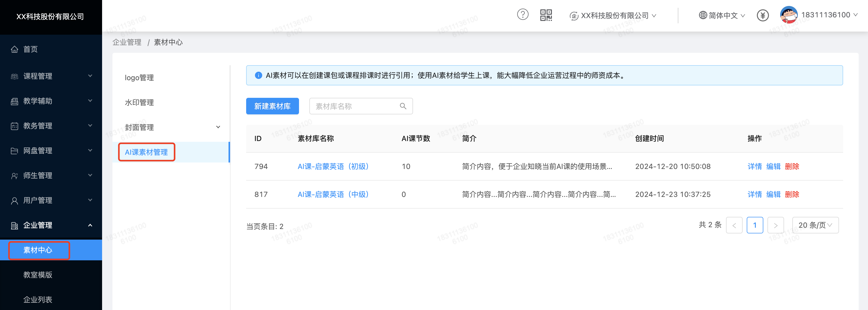This screenshot has height=310, width=868.
Task: Click the currency ¥ icon
Action: 763,15
